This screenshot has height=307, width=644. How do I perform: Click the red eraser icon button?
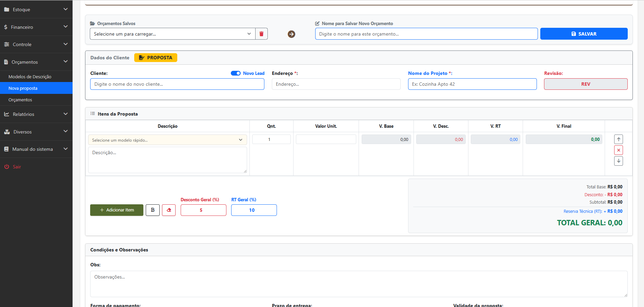tap(169, 210)
